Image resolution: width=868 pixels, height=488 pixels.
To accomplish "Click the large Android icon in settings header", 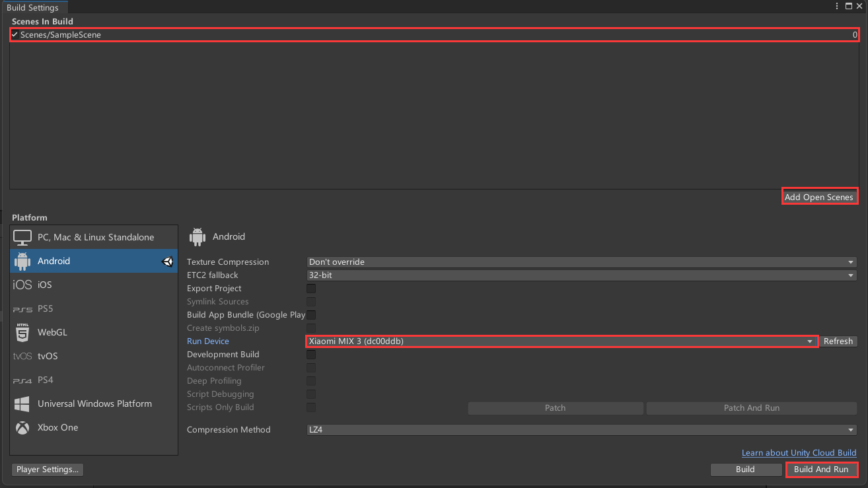I will pyautogui.click(x=197, y=236).
